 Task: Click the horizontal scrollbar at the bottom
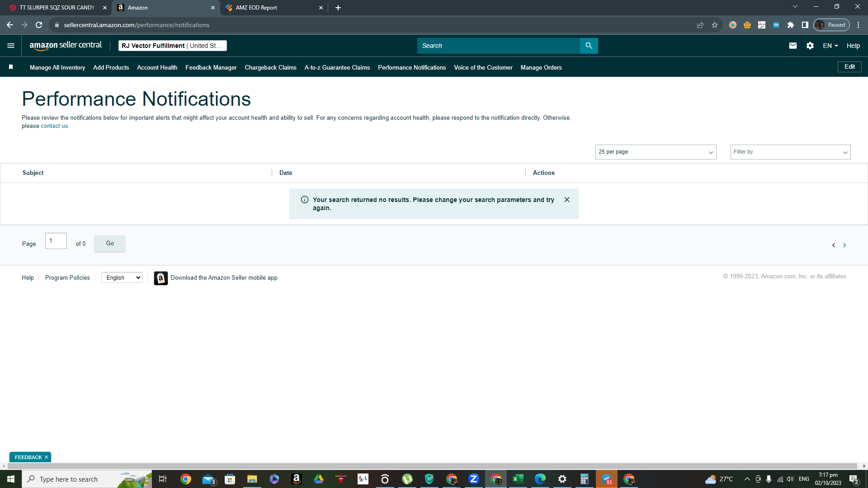pos(432,466)
